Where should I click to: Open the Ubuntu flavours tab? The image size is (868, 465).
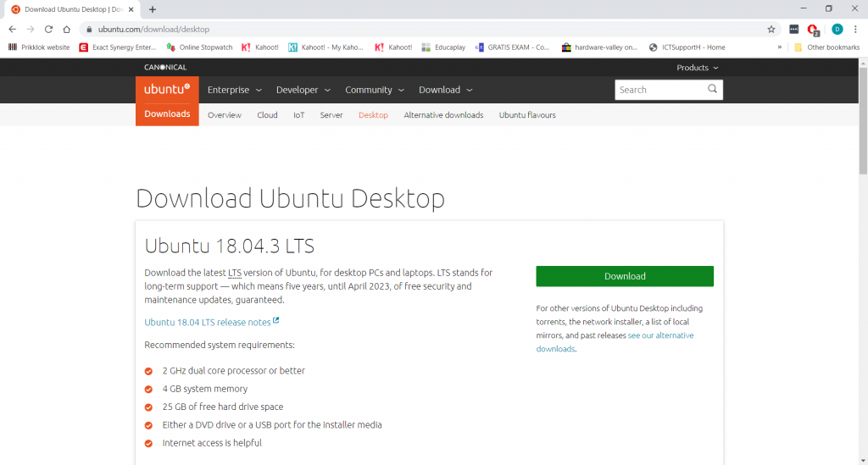tap(527, 115)
